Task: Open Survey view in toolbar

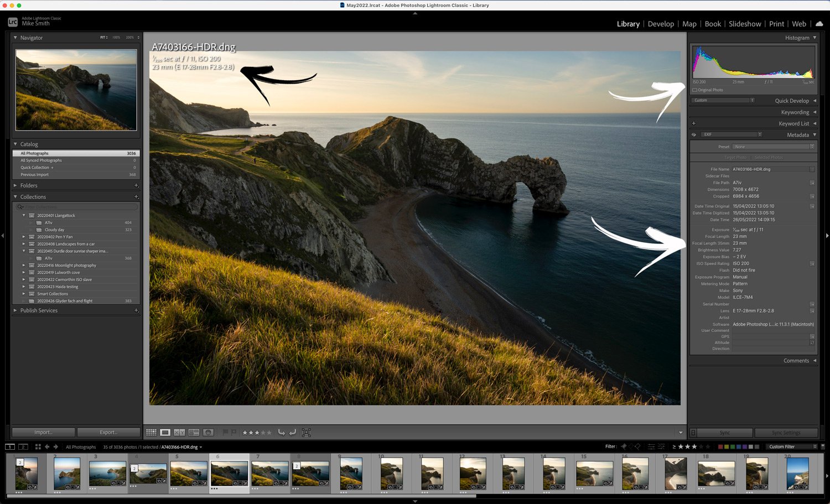Action: coord(194,433)
